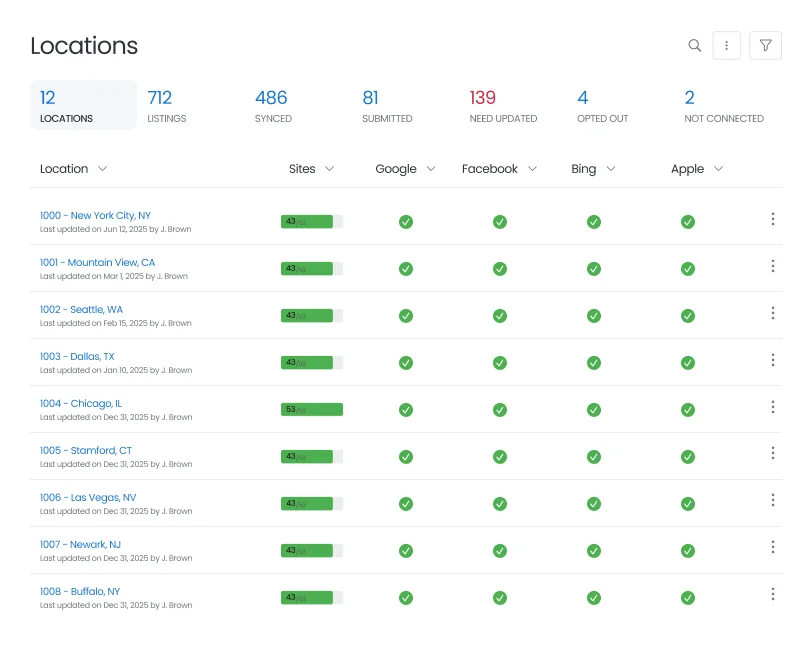This screenshot has height=653, width=812.
Task: Open the search icon beside Locations title
Action: tap(694, 46)
